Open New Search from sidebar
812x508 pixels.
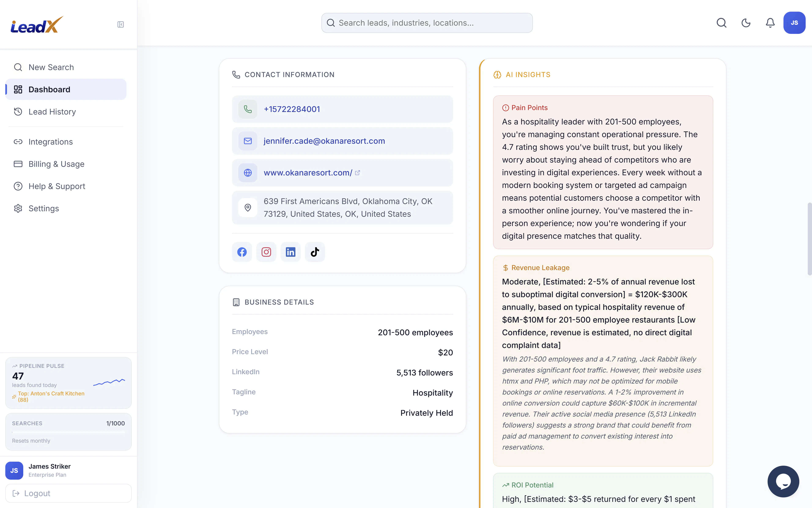point(66,67)
